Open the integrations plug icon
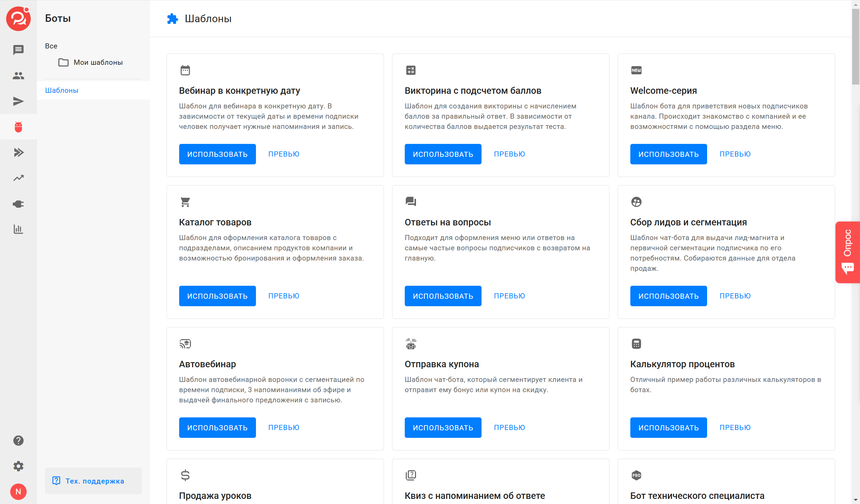 tap(18, 204)
